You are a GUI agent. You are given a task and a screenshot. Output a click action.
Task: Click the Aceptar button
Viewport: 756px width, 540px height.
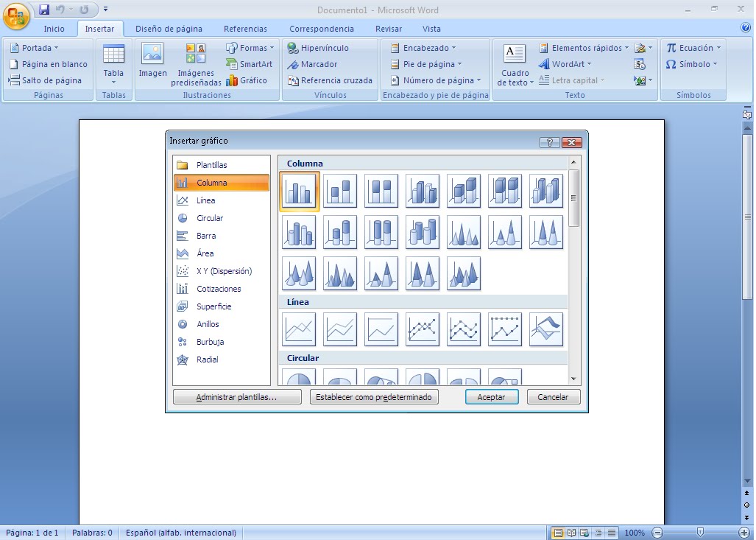492,396
